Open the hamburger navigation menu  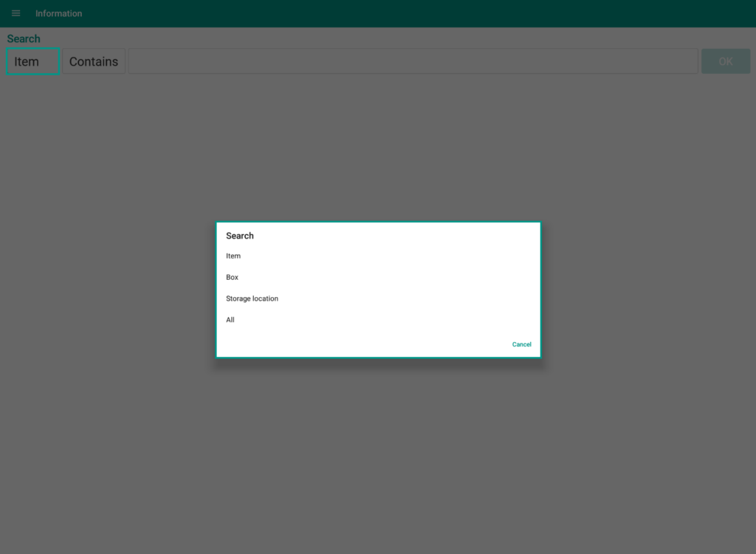[16, 13]
